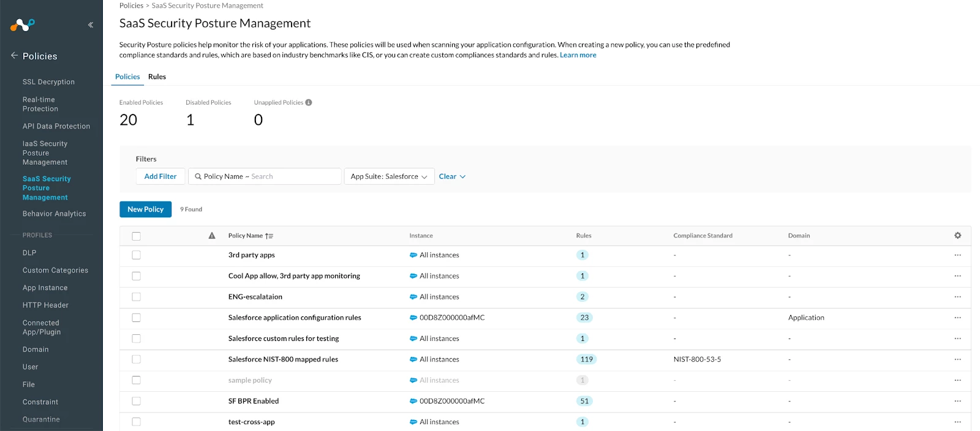Viewport: 980px width, 431px height.
Task: Focus the Policy Name search field
Action: 265,176
